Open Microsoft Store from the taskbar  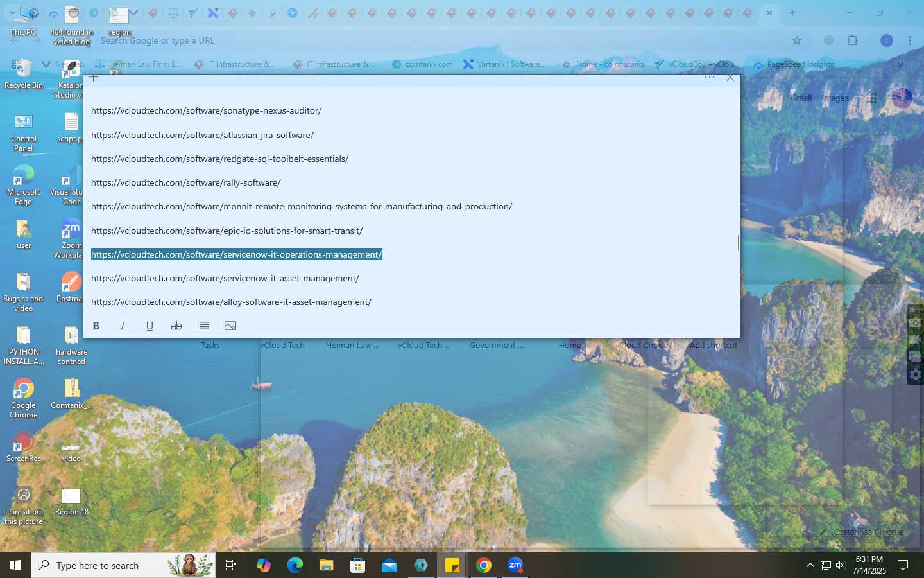[x=357, y=565]
